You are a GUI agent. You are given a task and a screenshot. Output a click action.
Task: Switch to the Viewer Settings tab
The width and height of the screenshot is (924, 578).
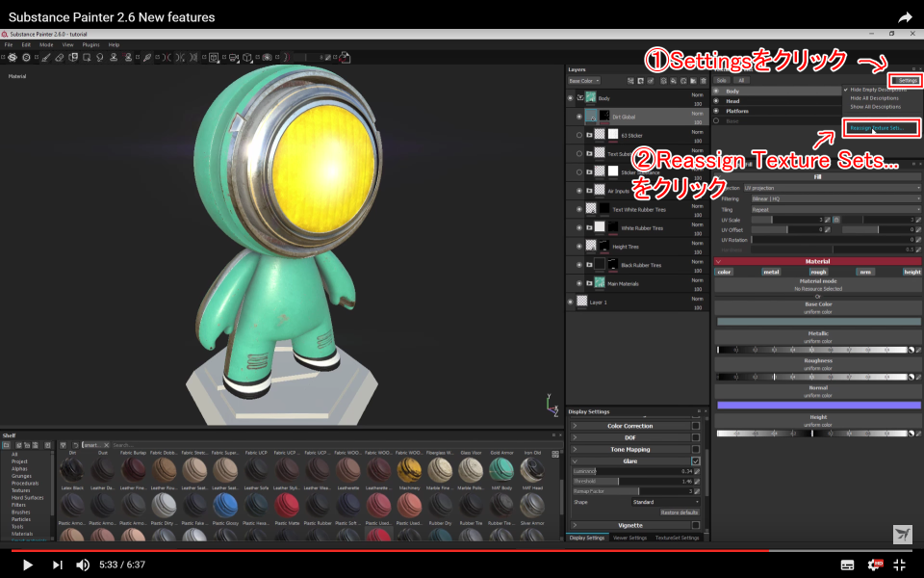(629, 538)
